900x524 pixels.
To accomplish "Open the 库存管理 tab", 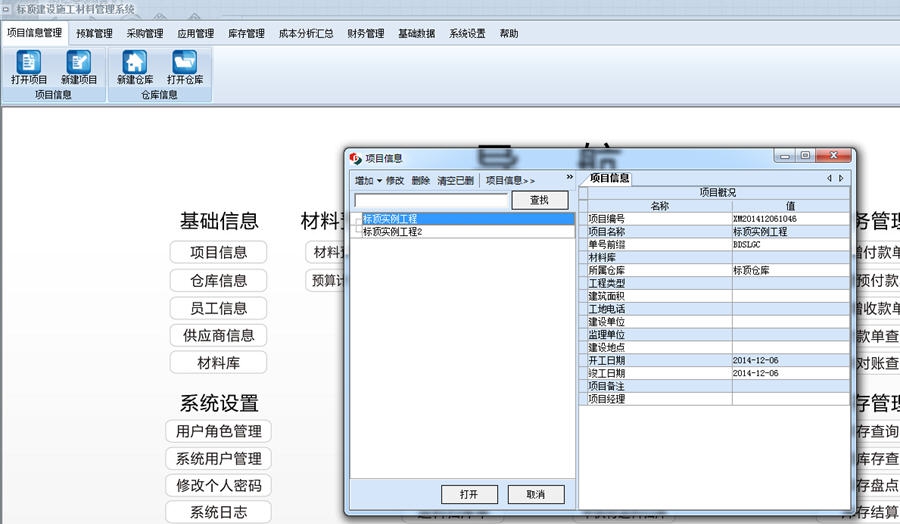I will coord(246,33).
